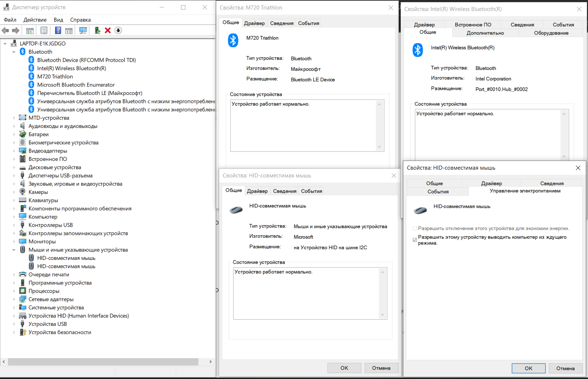The image size is (588, 379).
Task: Open the Действие menu
Action: [x=35, y=20]
